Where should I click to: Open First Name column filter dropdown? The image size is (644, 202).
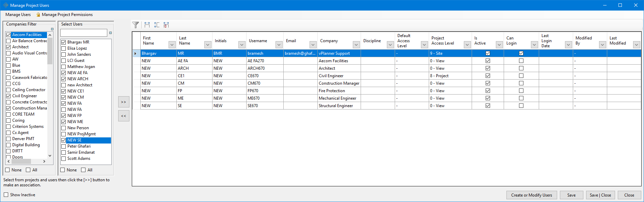click(x=172, y=45)
